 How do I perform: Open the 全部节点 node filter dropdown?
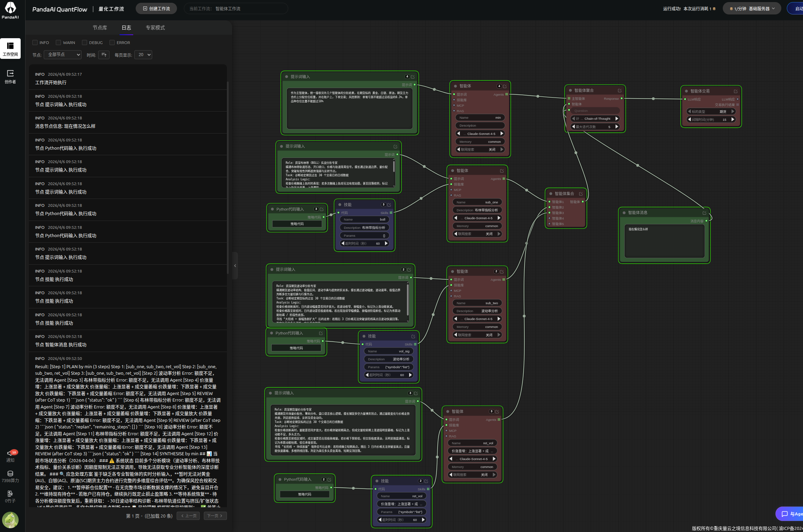click(x=63, y=55)
